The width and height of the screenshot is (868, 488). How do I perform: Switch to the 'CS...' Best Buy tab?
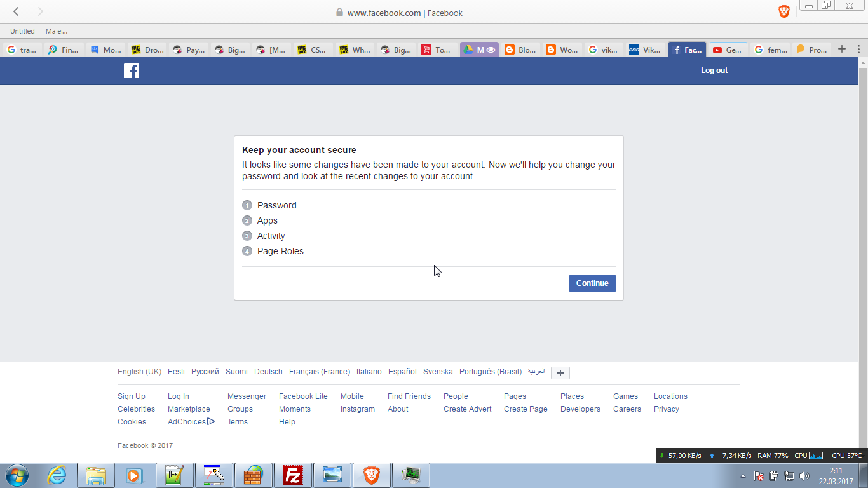313,50
